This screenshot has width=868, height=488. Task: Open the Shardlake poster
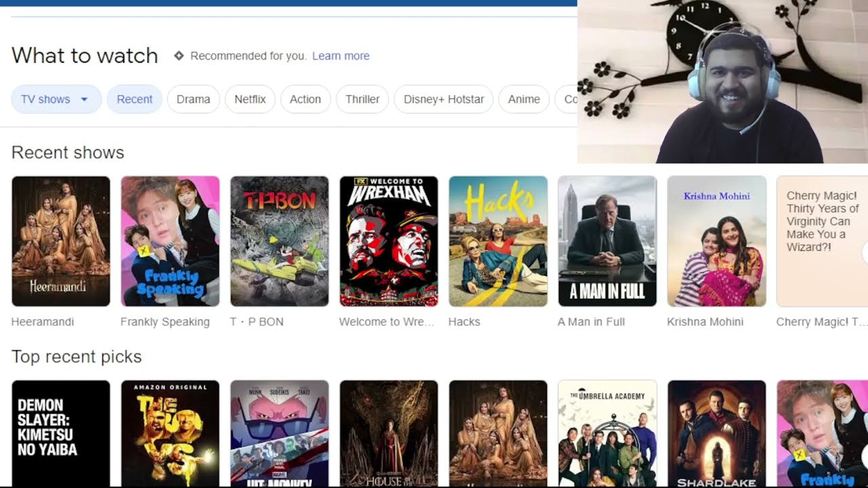[717, 434]
